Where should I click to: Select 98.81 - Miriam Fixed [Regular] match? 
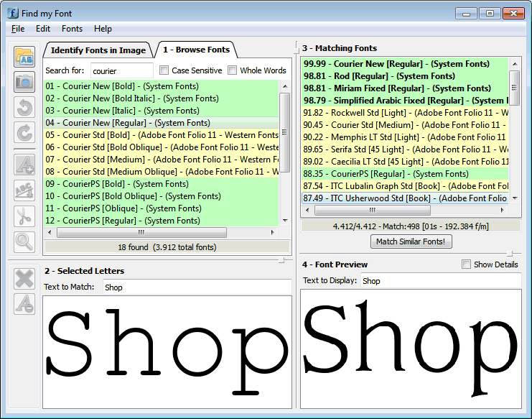(x=405, y=88)
